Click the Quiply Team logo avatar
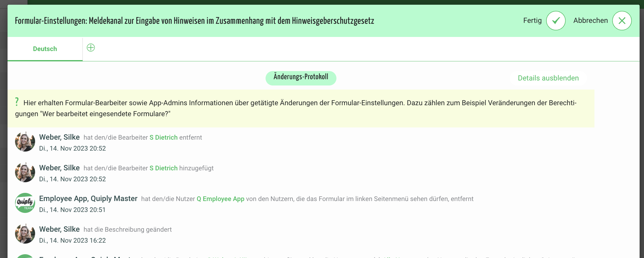 [25, 203]
